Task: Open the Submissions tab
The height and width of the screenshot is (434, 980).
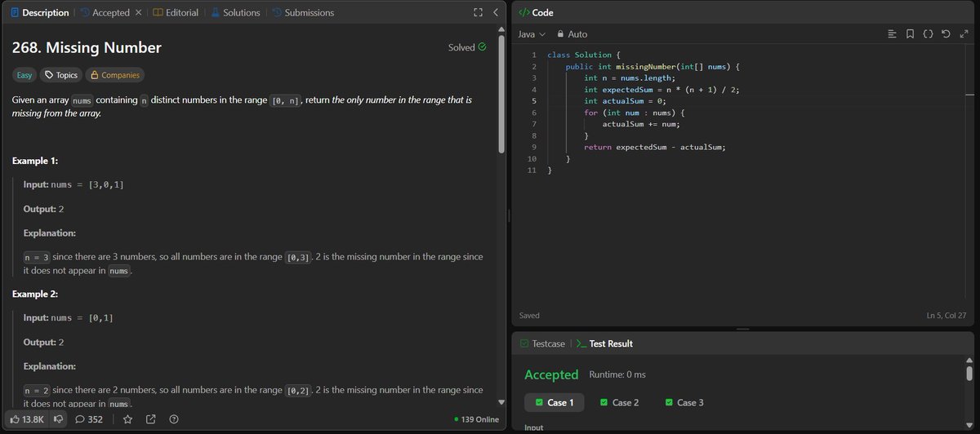Action: [303, 12]
